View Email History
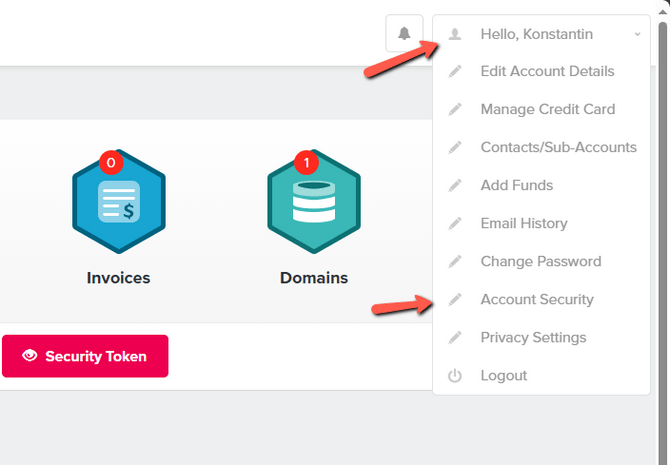The width and height of the screenshot is (670, 465). (523, 224)
